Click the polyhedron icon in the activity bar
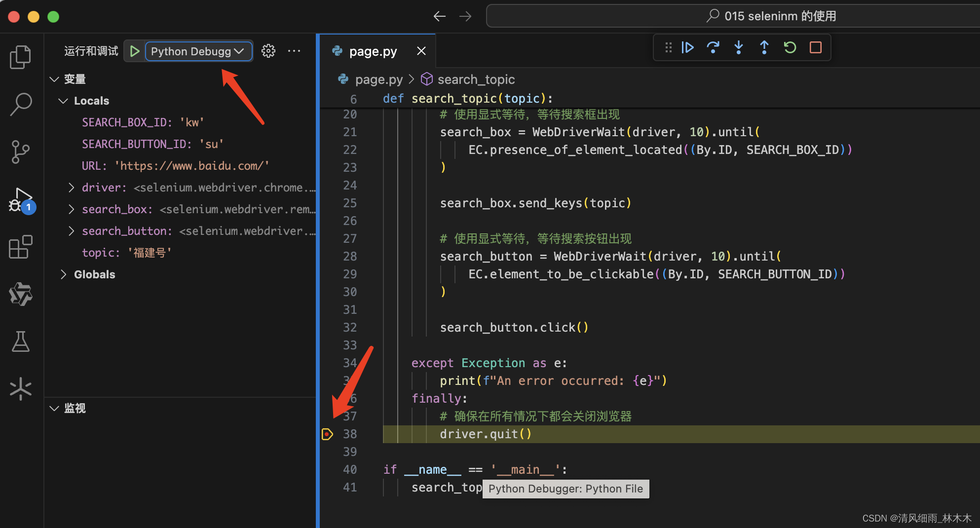This screenshot has width=980, height=528. coord(20,294)
